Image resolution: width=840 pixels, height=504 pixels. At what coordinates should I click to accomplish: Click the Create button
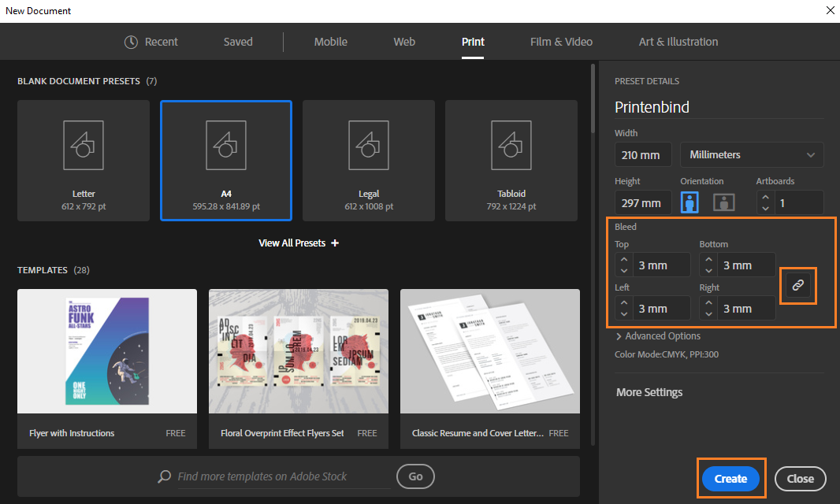pos(730,478)
